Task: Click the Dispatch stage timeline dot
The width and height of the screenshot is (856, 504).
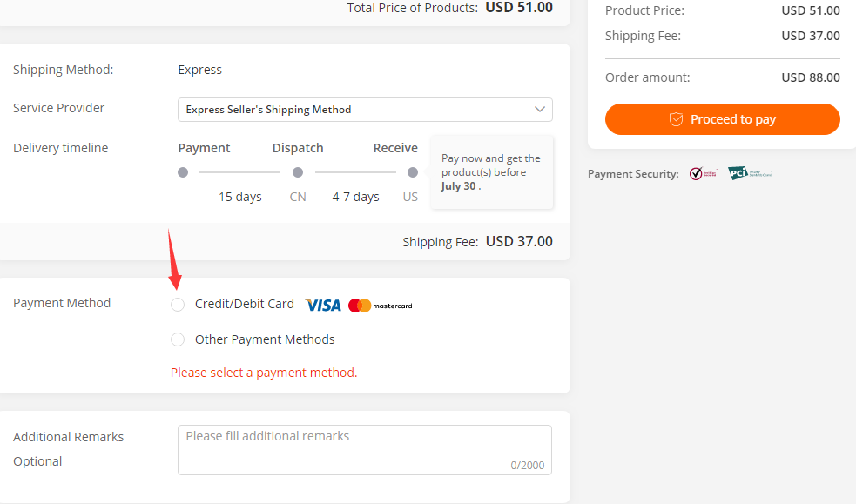Action: tap(298, 172)
